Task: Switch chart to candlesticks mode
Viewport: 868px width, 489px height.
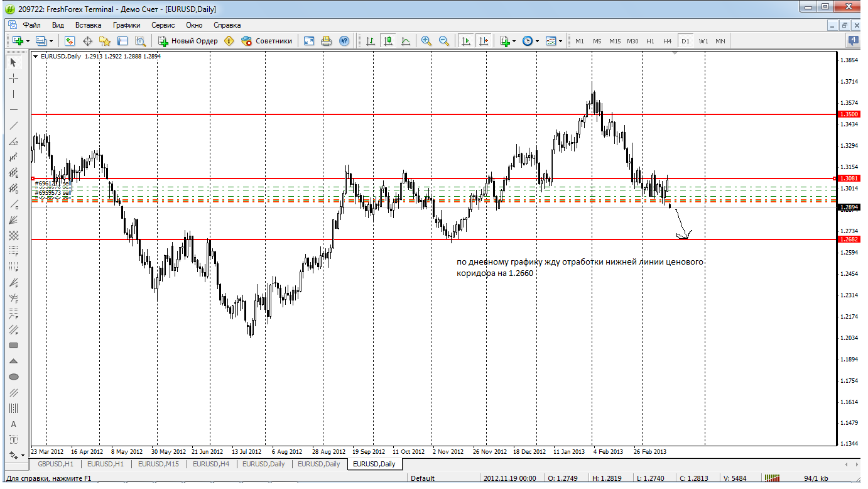Action: [x=388, y=41]
